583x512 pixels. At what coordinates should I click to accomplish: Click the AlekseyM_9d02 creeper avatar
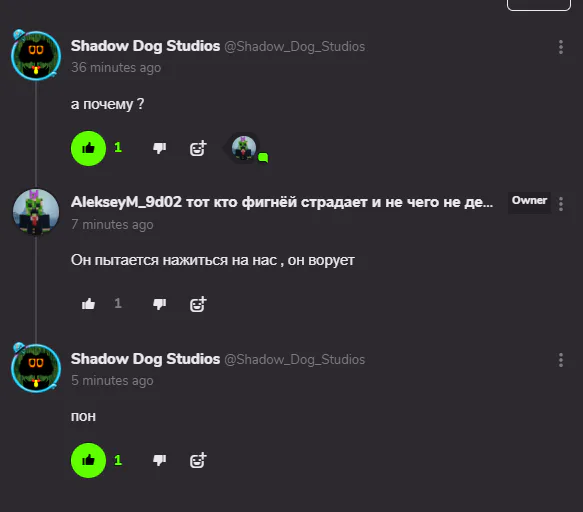(36, 212)
